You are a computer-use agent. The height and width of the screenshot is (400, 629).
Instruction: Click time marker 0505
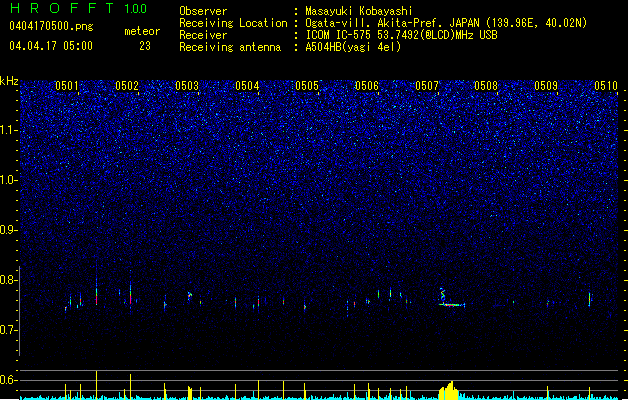click(307, 86)
